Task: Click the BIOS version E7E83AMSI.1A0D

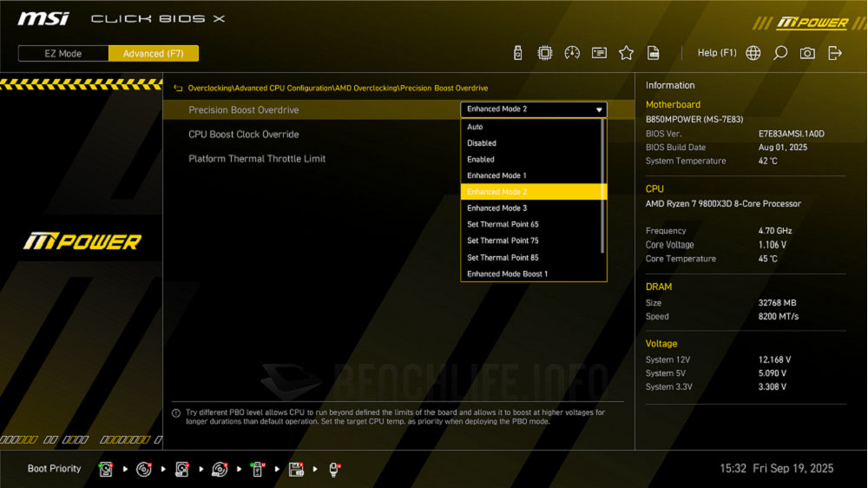Action: tap(791, 134)
